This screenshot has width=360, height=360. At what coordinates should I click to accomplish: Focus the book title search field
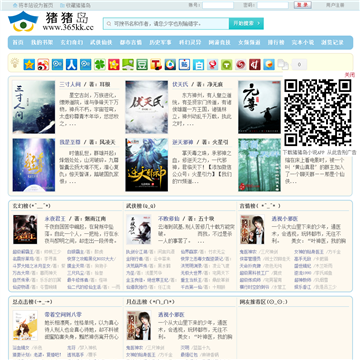(166, 24)
